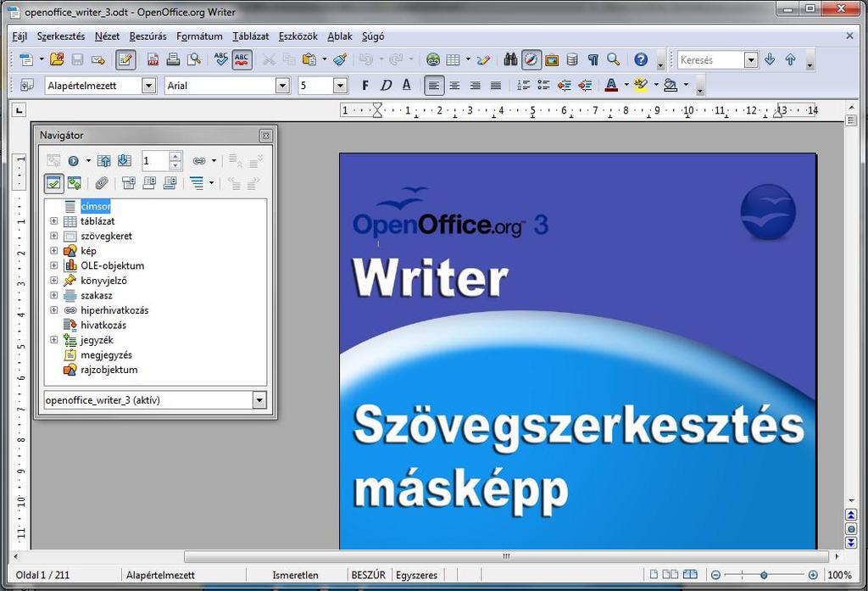868x591 pixels.
Task: Toggle Content View in Navigator
Action: tap(75, 183)
